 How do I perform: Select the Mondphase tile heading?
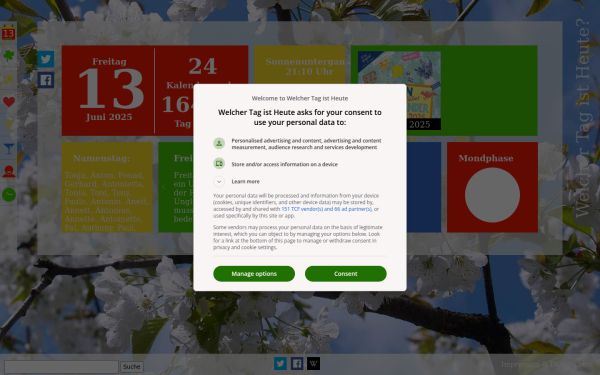click(x=486, y=158)
